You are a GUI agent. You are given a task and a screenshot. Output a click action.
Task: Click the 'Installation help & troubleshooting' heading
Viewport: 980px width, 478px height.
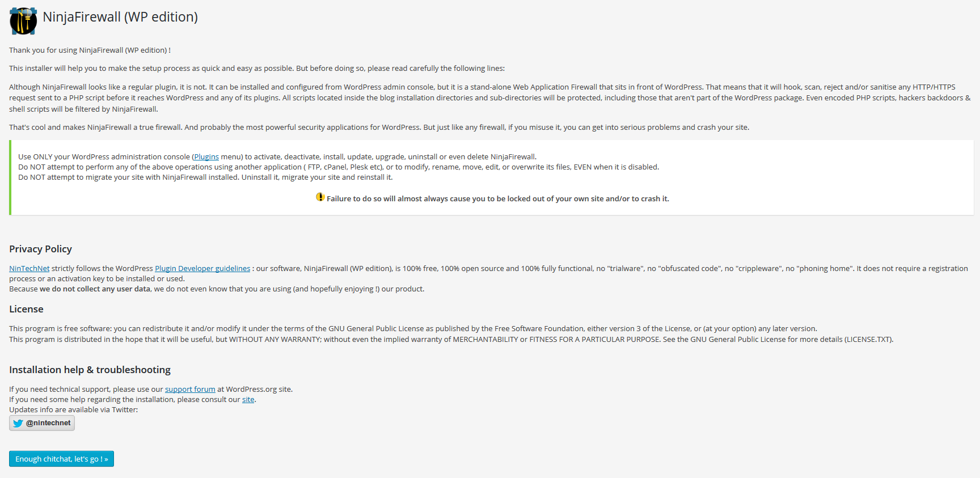click(x=90, y=370)
